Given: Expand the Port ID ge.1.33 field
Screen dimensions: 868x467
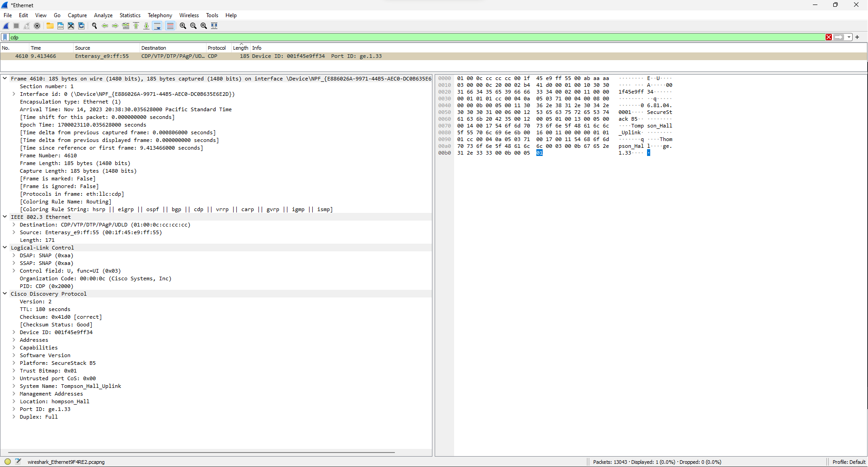Looking at the screenshot, I should (14, 409).
